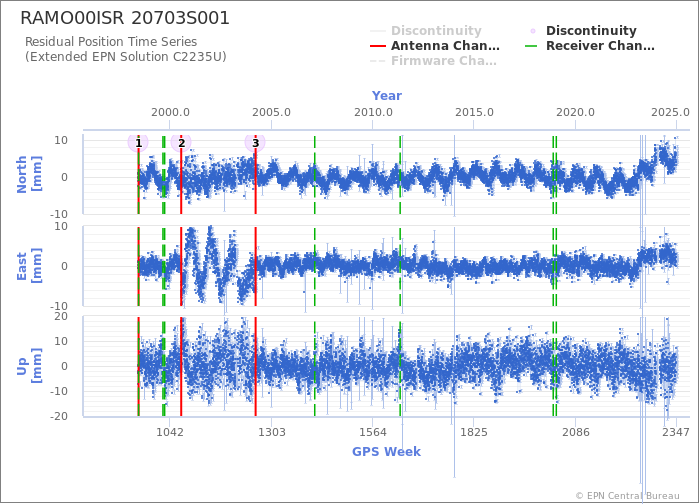Click the 2010.0 year tick label
The height and width of the screenshot is (504, 700).
pyautogui.click(x=373, y=112)
